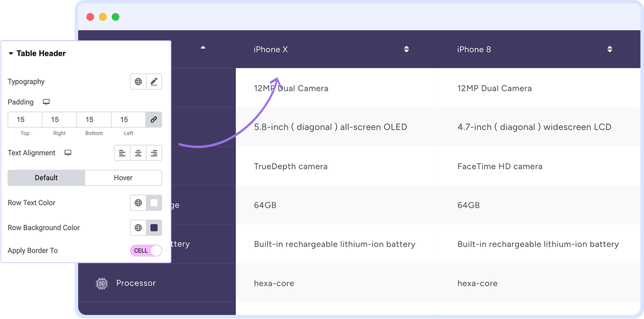Screen dimensions: 644x319
Task: Toggle the linked padding values button
Action: click(154, 119)
